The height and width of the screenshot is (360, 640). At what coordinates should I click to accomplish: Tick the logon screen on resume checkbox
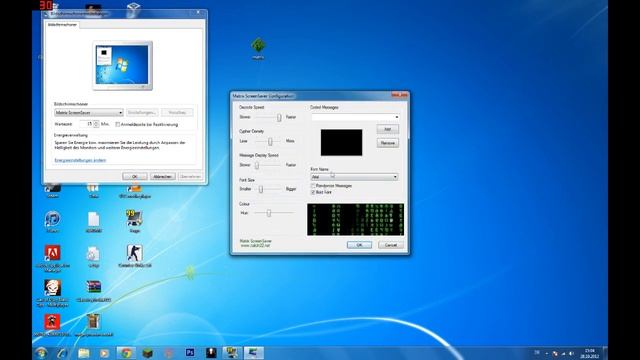coord(118,124)
